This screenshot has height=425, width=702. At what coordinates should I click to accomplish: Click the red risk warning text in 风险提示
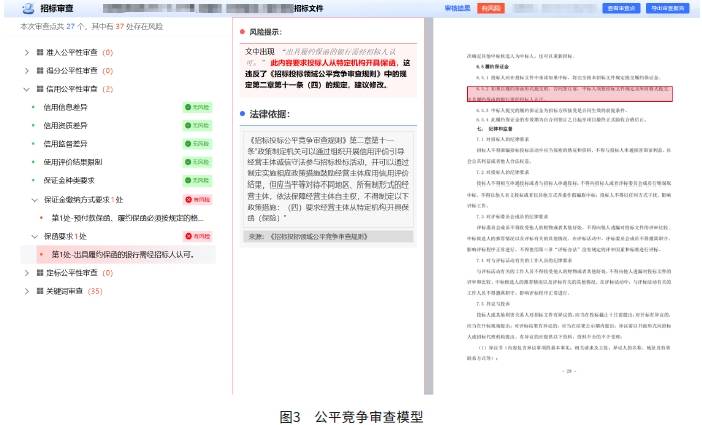[334, 63]
